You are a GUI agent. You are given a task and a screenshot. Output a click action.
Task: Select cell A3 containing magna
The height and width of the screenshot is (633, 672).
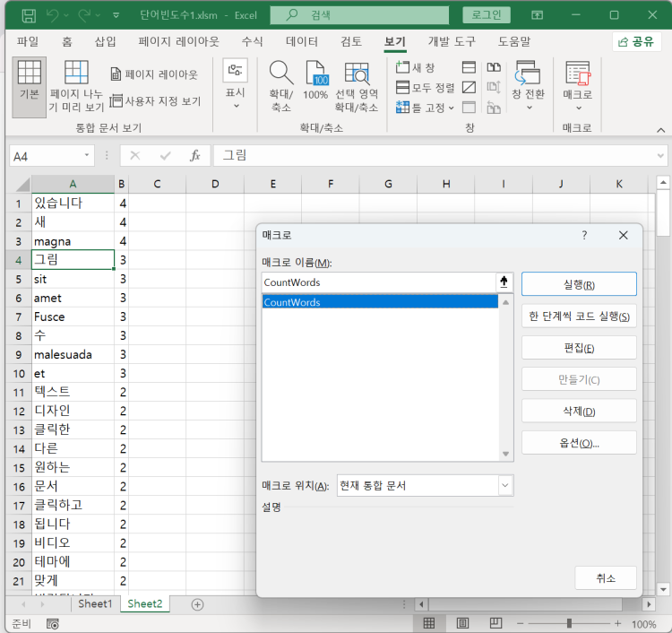(73, 241)
